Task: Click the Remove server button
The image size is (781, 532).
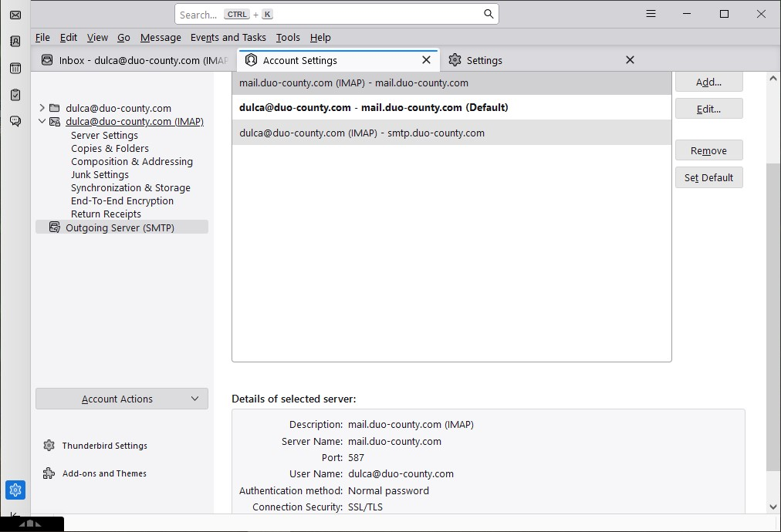Action: [708, 150]
